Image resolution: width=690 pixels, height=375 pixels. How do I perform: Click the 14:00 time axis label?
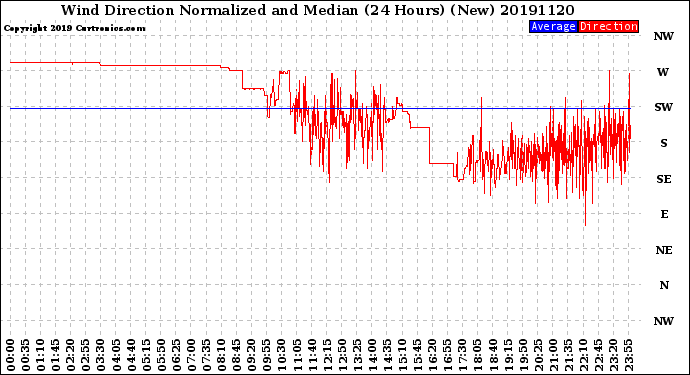point(372,355)
